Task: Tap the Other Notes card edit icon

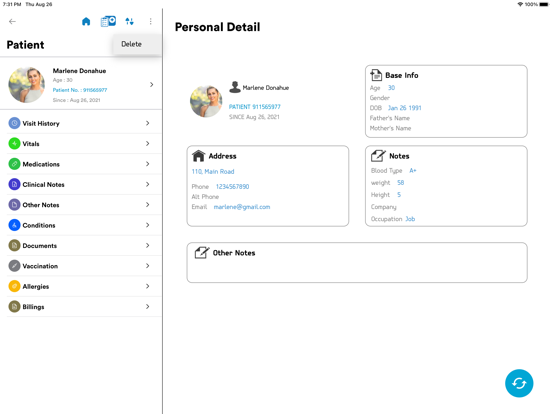Action: coord(202,252)
